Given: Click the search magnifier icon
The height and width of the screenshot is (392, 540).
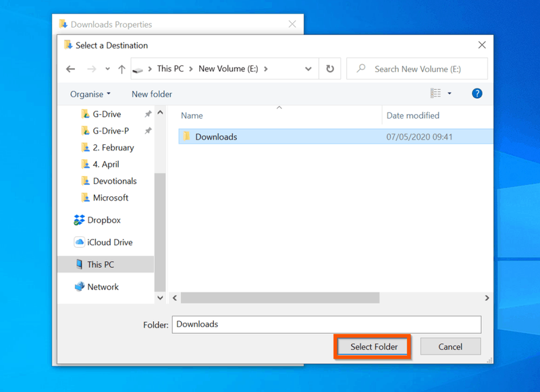Looking at the screenshot, I should point(361,69).
